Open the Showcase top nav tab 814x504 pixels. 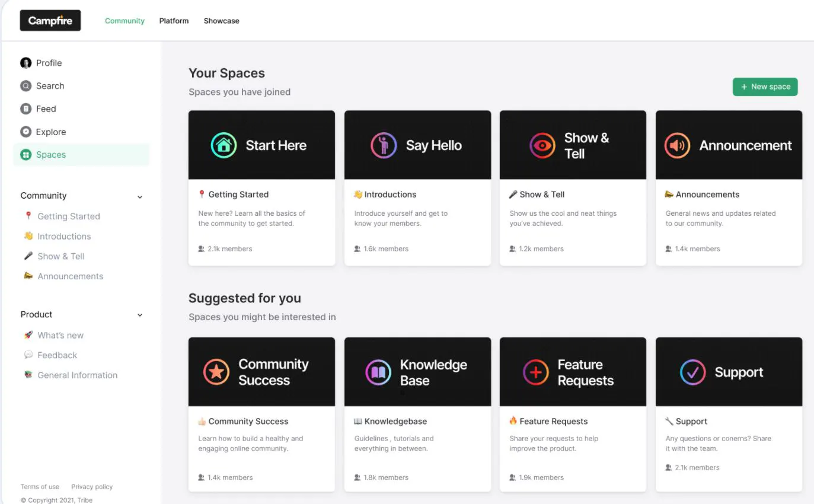222,21
